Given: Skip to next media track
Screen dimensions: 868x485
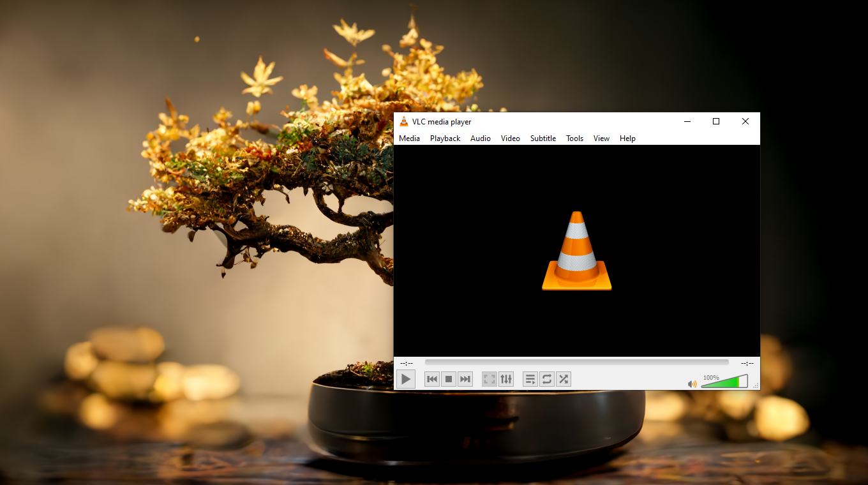Looking at the screenshot, I should coord(465,379).
